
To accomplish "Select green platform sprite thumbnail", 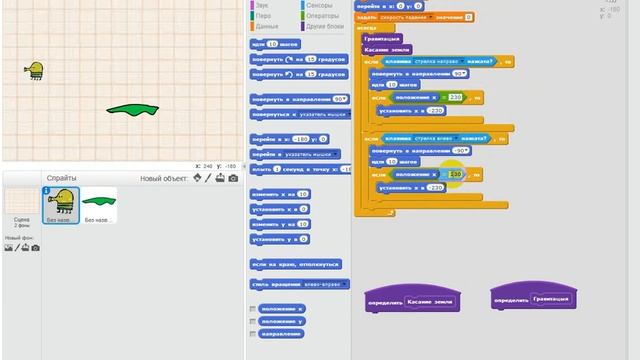I will tap(99, 205).
